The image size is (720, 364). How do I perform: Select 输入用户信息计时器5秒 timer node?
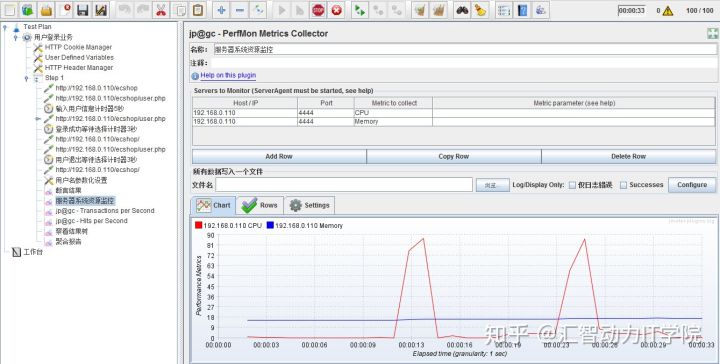point(90,109)
